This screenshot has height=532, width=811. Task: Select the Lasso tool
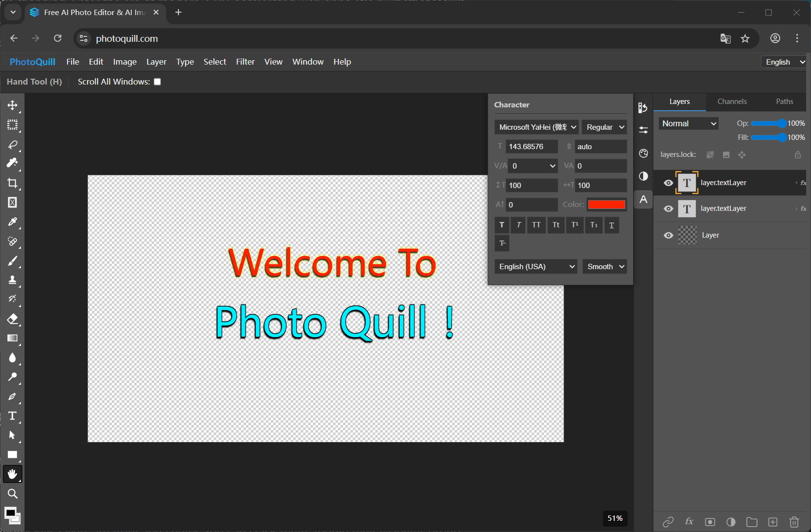click(x=13, y=144)
